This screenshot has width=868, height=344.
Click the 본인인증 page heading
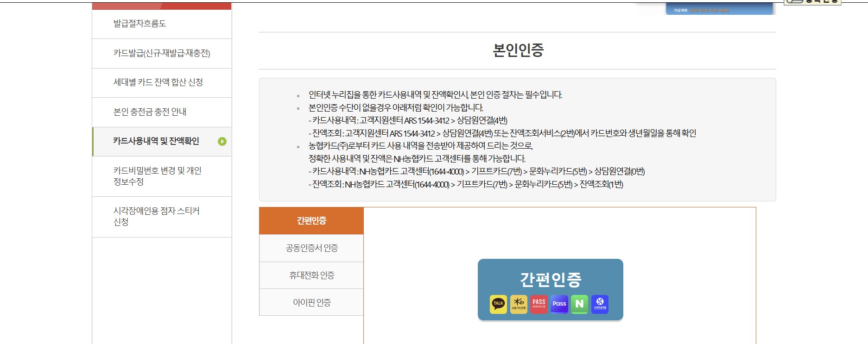[x=518, y=50]
